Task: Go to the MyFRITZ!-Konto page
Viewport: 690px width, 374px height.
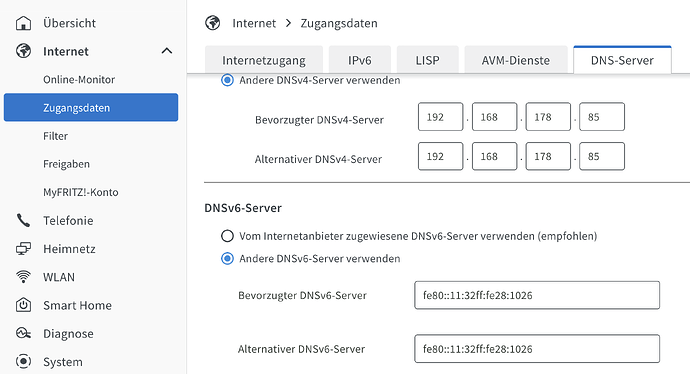Action: click(81, 192)
